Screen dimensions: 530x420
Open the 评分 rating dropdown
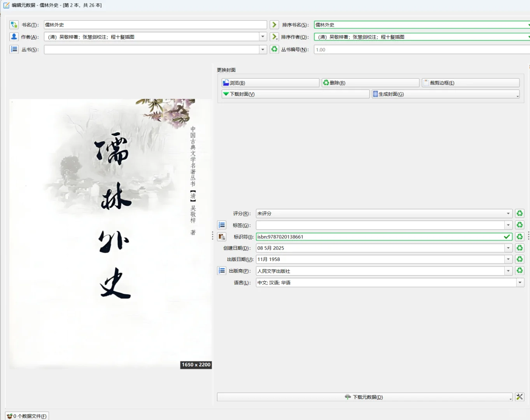pos(508,213)
